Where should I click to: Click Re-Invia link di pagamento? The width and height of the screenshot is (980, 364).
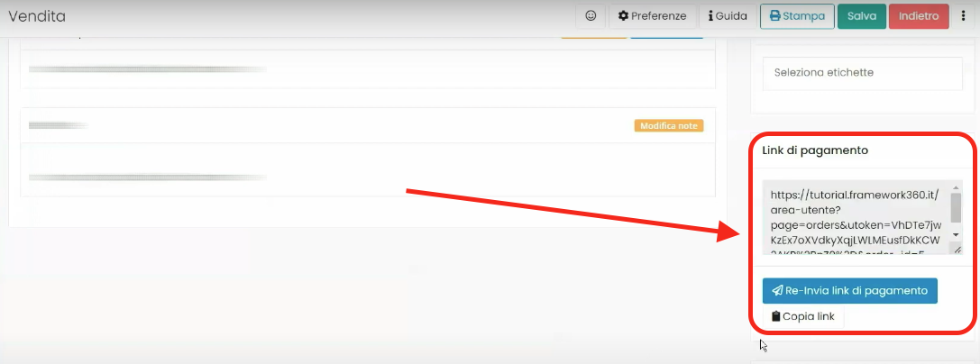tap(849, 291)
